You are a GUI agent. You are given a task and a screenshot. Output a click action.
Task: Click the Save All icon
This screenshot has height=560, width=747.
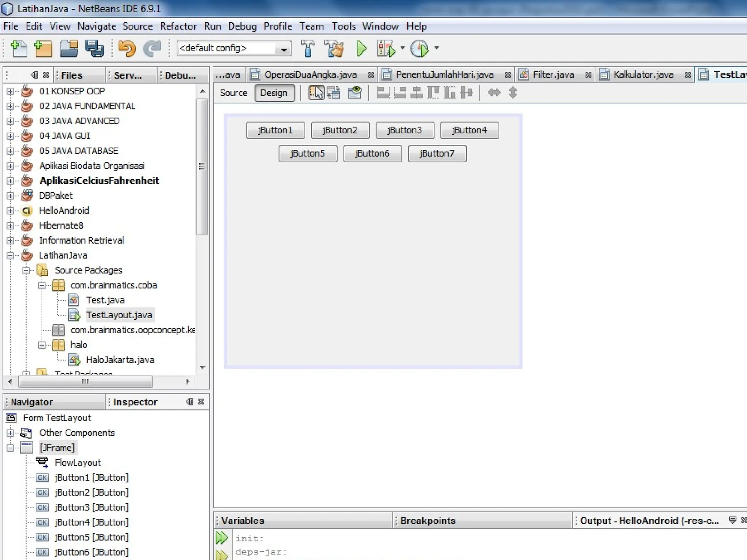(x=94, y=48)
